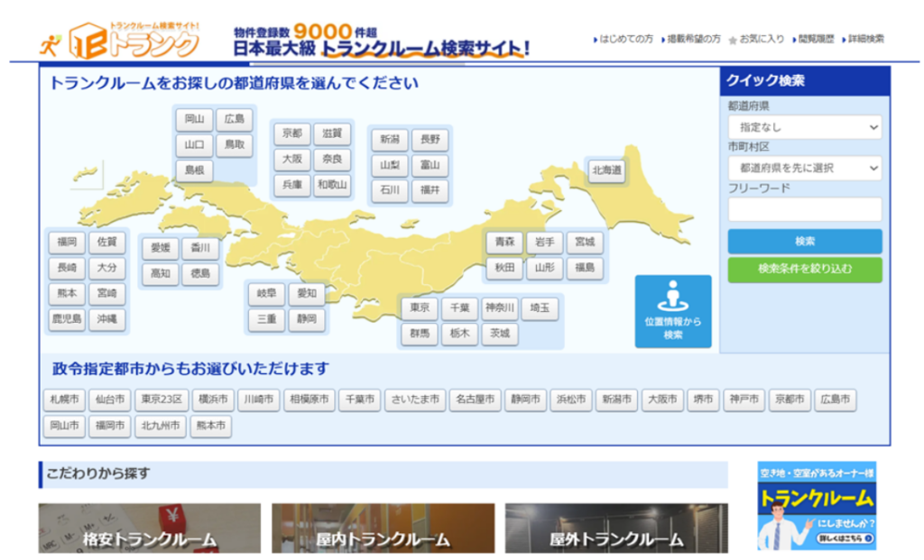924x560 pixels.
Task: Select 徳島 prefecture button
Action: (x=200, y=274)
